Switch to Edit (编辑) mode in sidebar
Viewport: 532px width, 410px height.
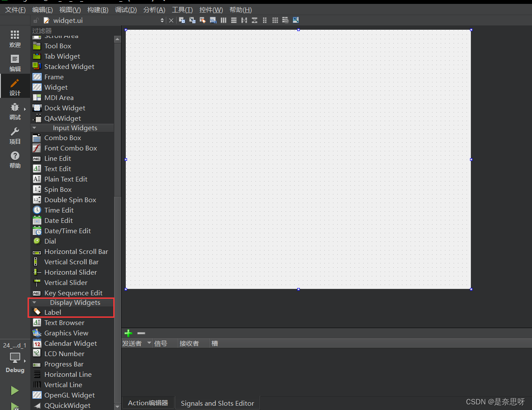tap(15, 63)
